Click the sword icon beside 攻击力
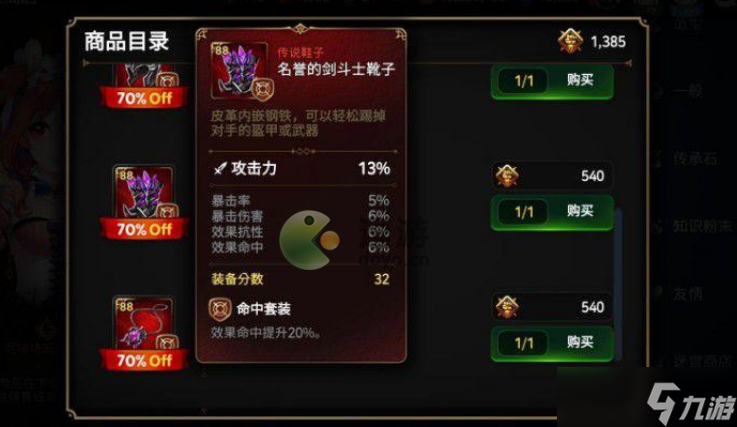This screenshot has width=737, height=427. [x=220, y=168]
